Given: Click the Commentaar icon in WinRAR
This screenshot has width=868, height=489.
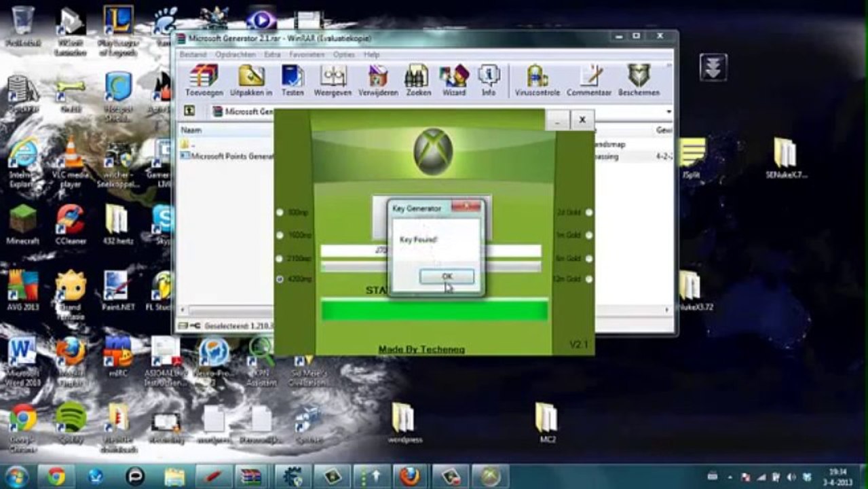Looking at the screenshot, I should click(589, 81).
